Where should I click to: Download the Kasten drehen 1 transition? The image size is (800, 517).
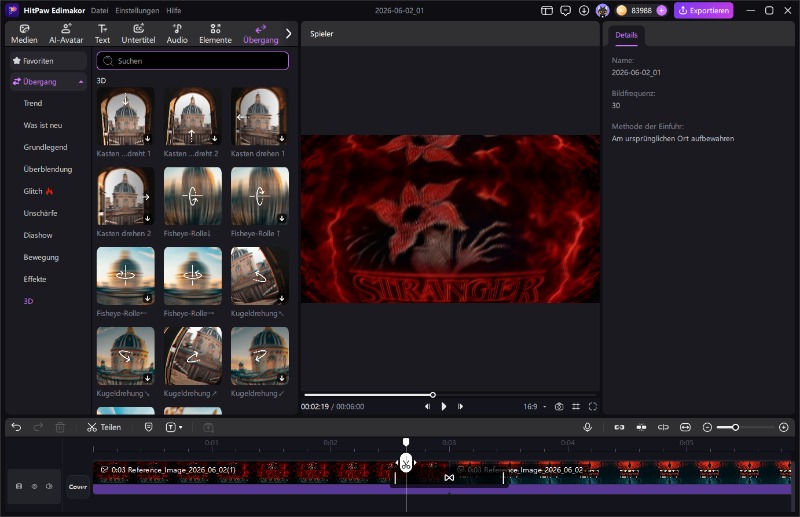point(282,138)
